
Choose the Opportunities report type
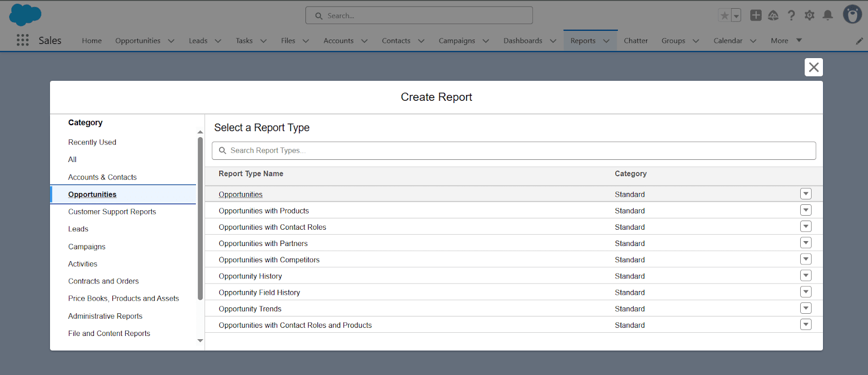coord(240,195)
